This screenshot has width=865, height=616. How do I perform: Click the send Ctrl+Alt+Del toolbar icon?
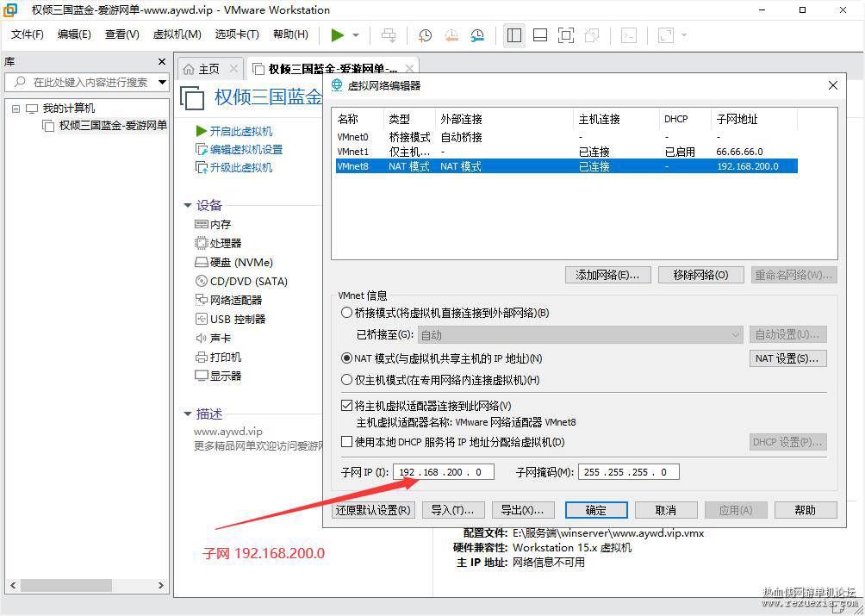pos(389,35)
